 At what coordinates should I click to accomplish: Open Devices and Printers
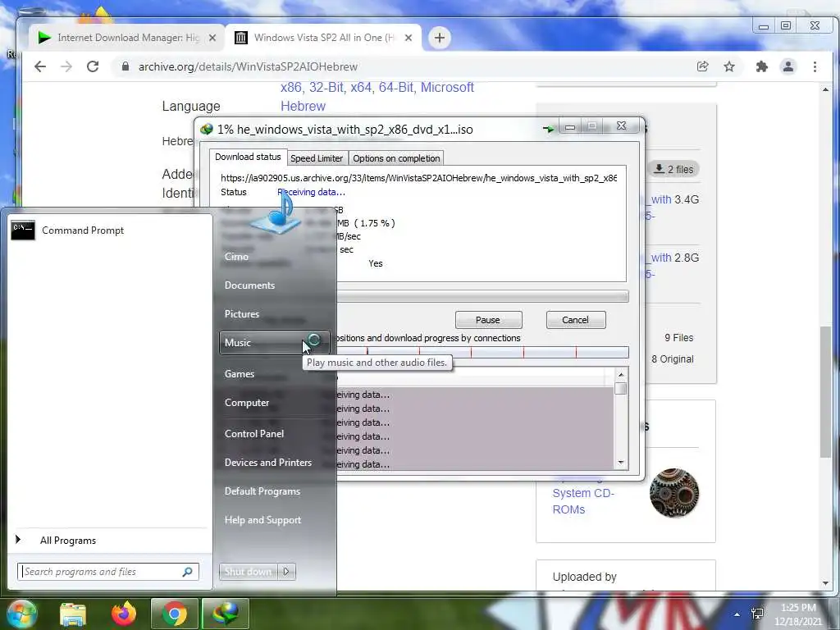click(x=268, y=463)
